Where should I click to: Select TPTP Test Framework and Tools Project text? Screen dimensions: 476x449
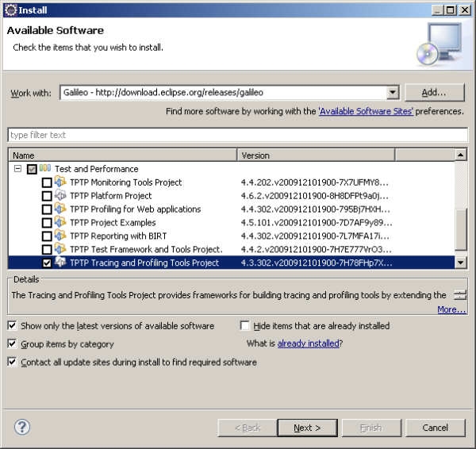(146, 249)
